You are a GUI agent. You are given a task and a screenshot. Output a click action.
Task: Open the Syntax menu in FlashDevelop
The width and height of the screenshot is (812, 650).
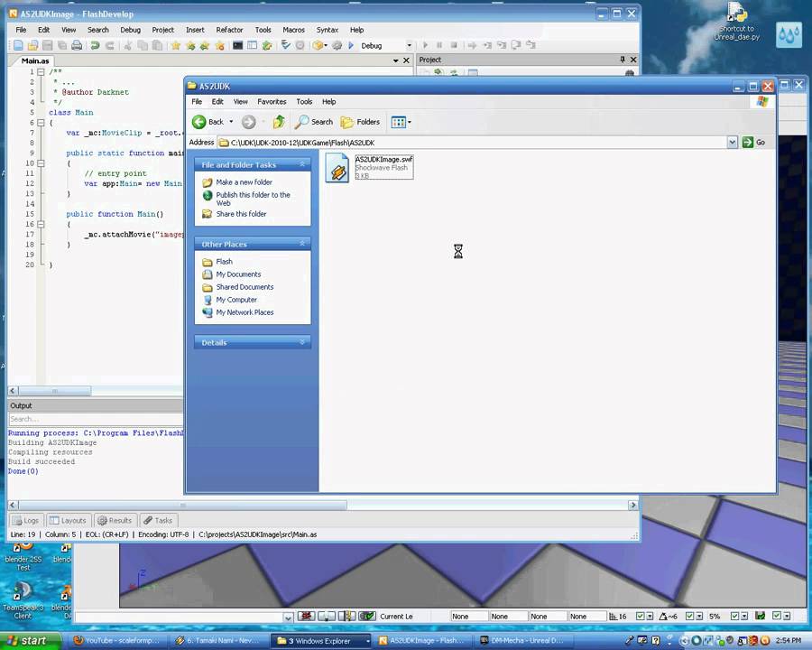(328, 30)
